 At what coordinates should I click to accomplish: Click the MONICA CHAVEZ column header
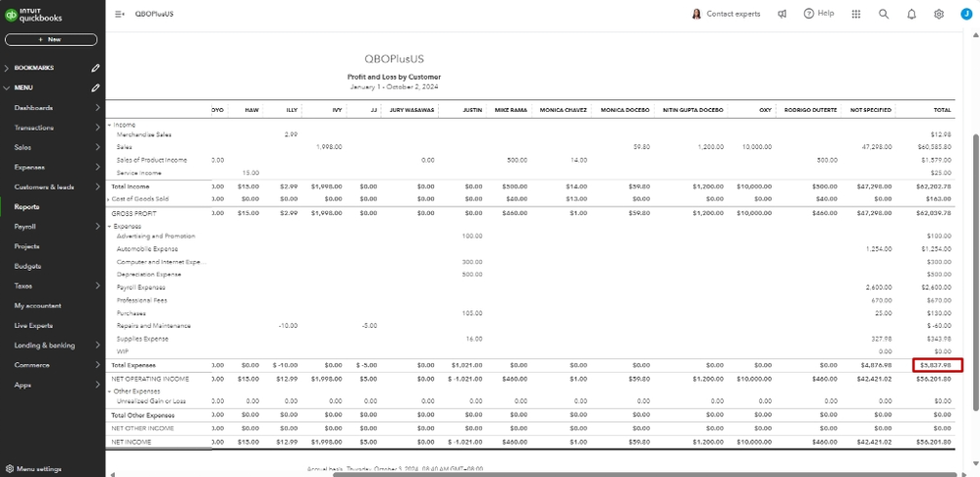[x=563, y=110]
